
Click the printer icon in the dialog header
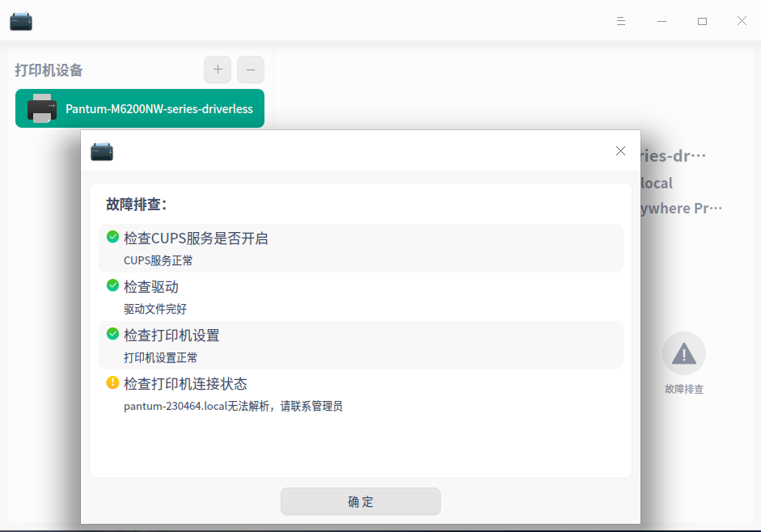point(101,151)
